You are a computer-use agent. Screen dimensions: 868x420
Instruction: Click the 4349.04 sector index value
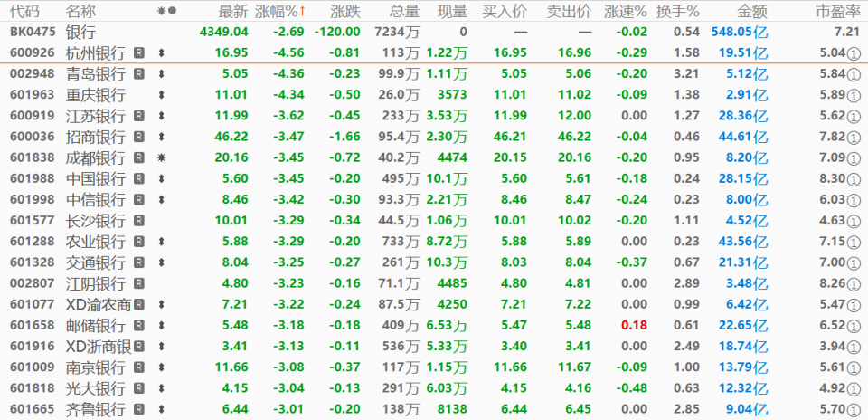point(223,33)
